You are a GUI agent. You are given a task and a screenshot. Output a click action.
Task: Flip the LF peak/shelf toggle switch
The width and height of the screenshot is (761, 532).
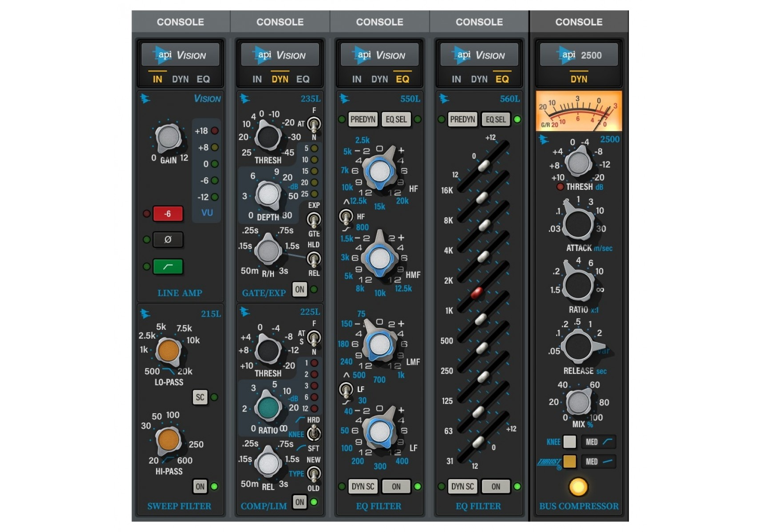[345, 390]
